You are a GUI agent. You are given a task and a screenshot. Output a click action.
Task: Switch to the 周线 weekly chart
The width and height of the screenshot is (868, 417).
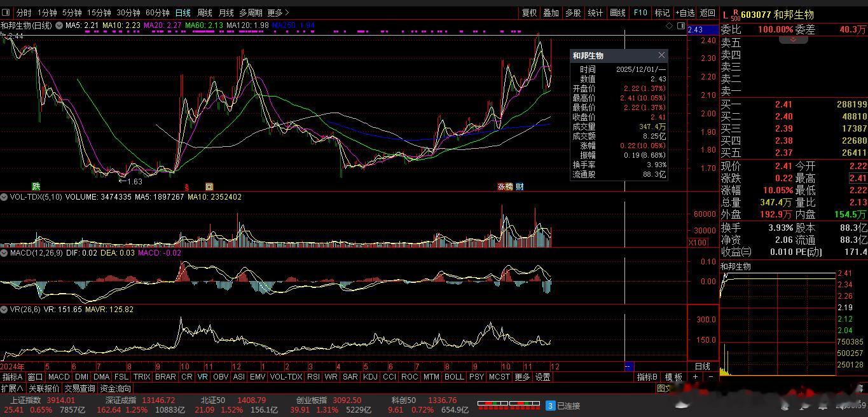[x=205, y=13]
